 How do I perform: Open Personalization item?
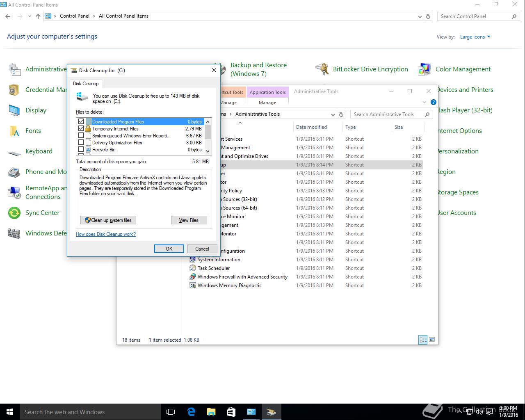pos(458,151)
